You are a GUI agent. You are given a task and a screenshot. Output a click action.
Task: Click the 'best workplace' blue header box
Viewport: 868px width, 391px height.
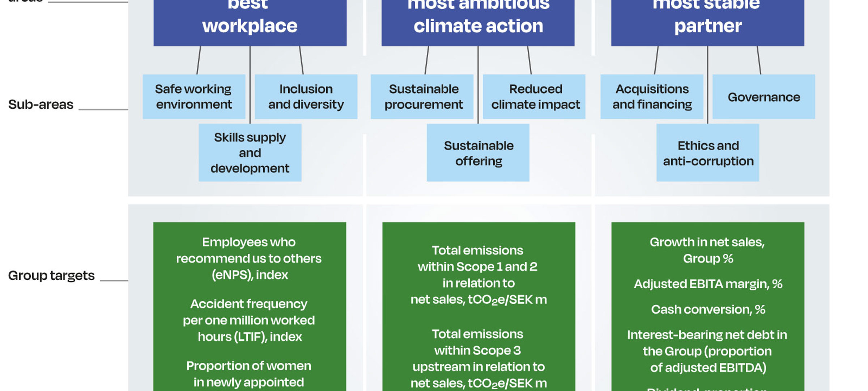(x=250, y=22)
